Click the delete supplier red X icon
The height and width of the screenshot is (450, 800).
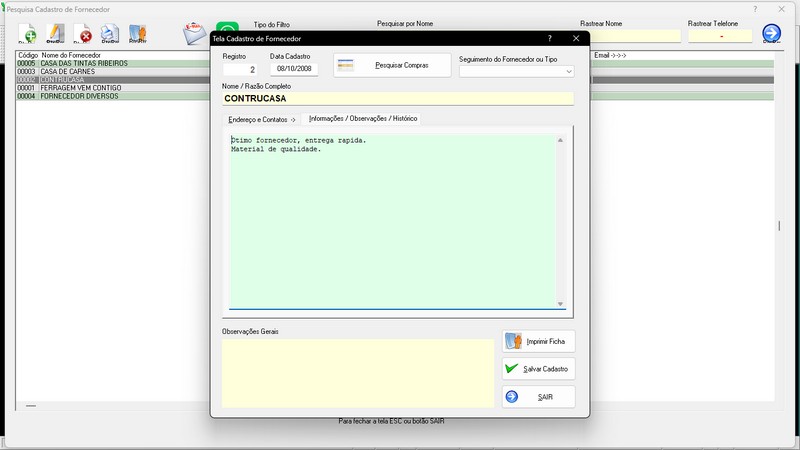click(x=83, y=34)
